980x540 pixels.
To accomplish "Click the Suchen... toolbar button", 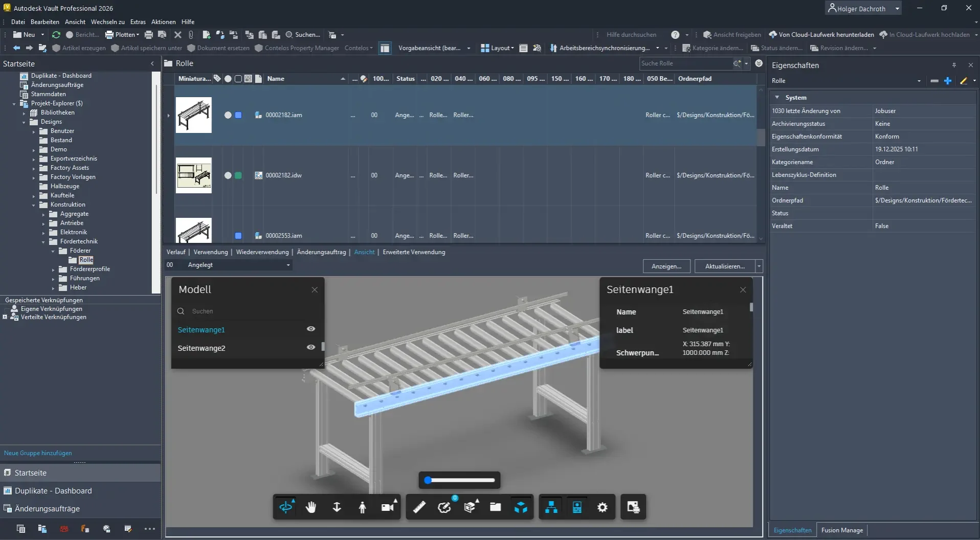I will tap(303, 35).
